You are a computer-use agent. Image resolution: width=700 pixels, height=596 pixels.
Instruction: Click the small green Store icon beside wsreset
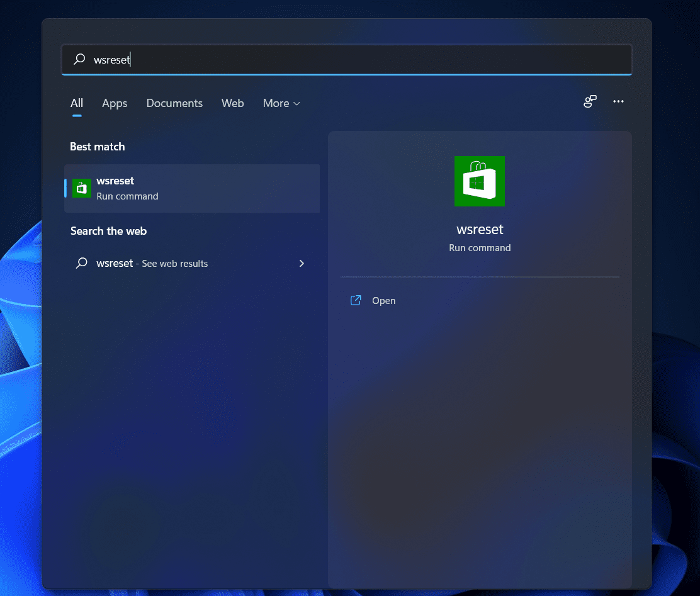82,188
